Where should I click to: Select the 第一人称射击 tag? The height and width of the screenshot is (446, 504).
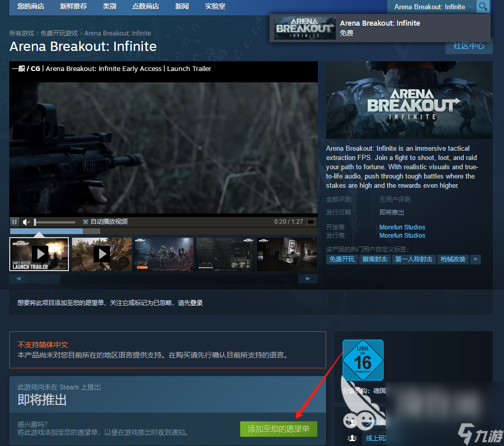pos(413,259)
